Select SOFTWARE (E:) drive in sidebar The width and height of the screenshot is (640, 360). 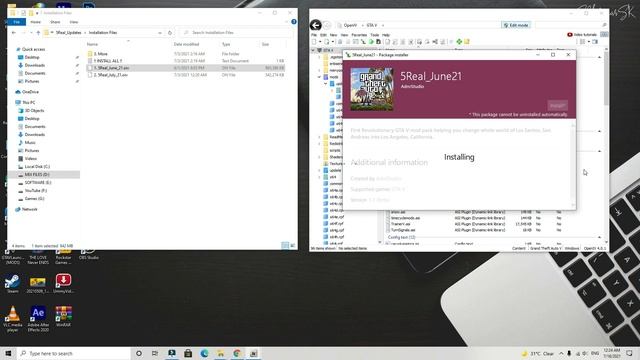point(38,182)
